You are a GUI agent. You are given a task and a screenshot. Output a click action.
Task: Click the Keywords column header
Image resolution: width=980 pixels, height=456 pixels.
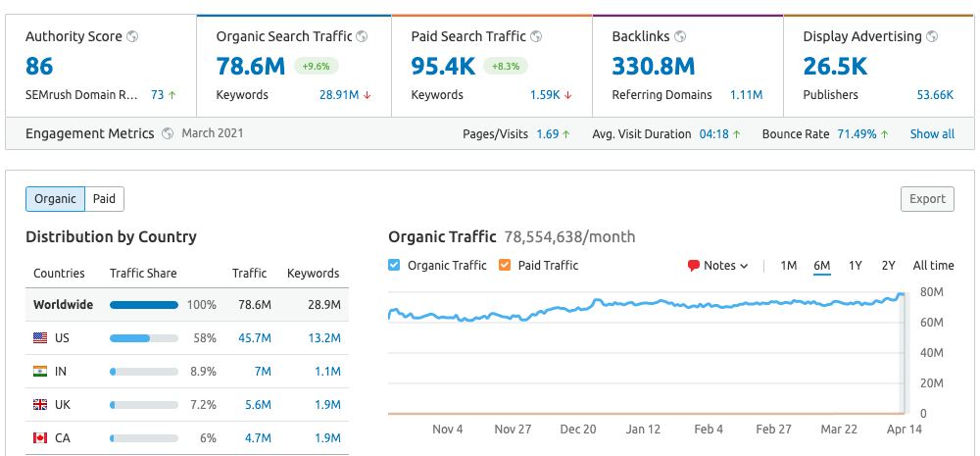314,274
